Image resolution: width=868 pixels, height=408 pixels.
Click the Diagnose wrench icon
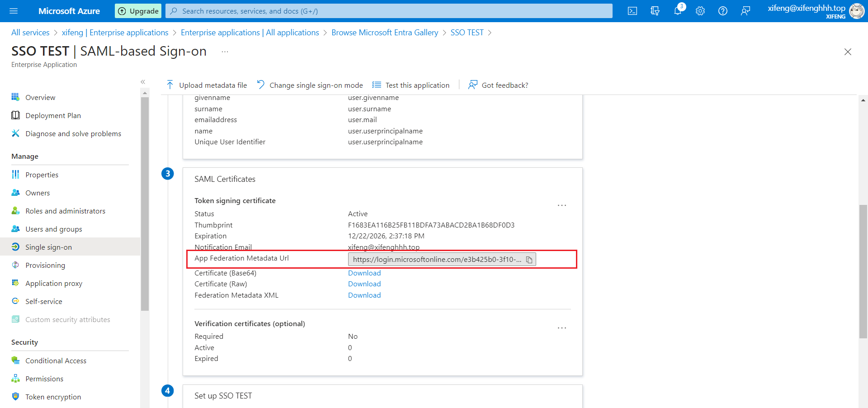[15, 133]
